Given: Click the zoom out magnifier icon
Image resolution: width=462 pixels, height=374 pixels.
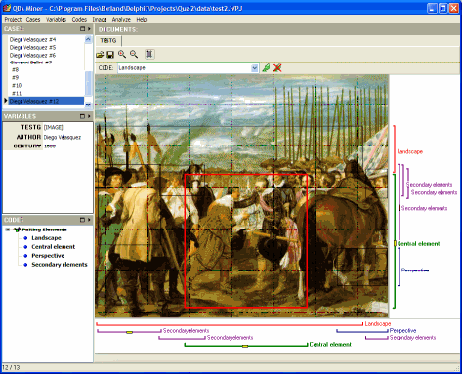Looking at the screenshot, I should point(134,54).
